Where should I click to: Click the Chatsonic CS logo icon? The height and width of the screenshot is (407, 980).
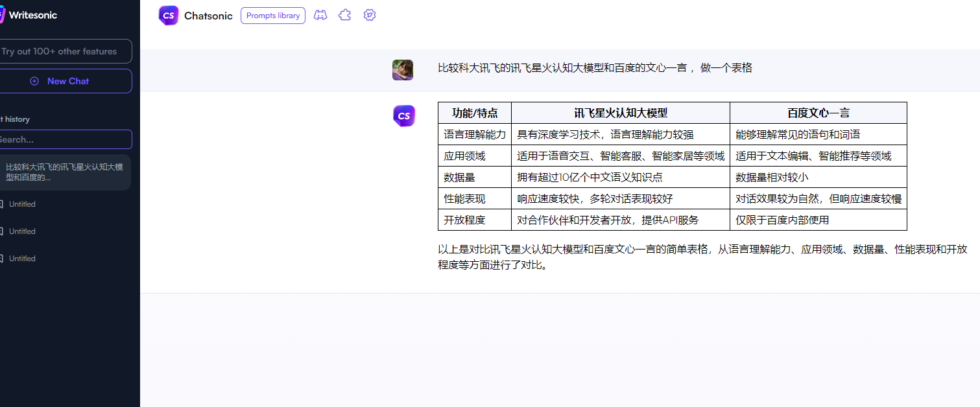pos(169,16)
